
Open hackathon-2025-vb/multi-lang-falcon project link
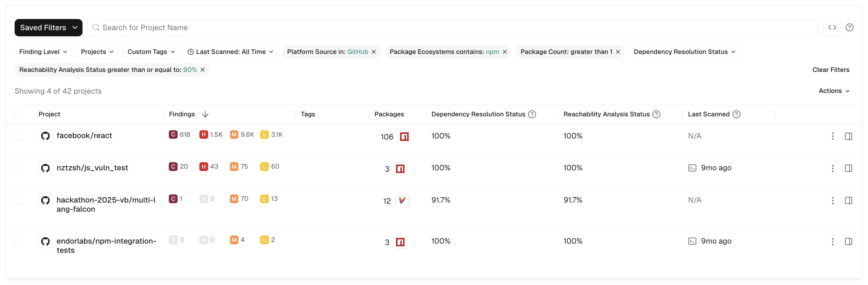pos(106,205)
